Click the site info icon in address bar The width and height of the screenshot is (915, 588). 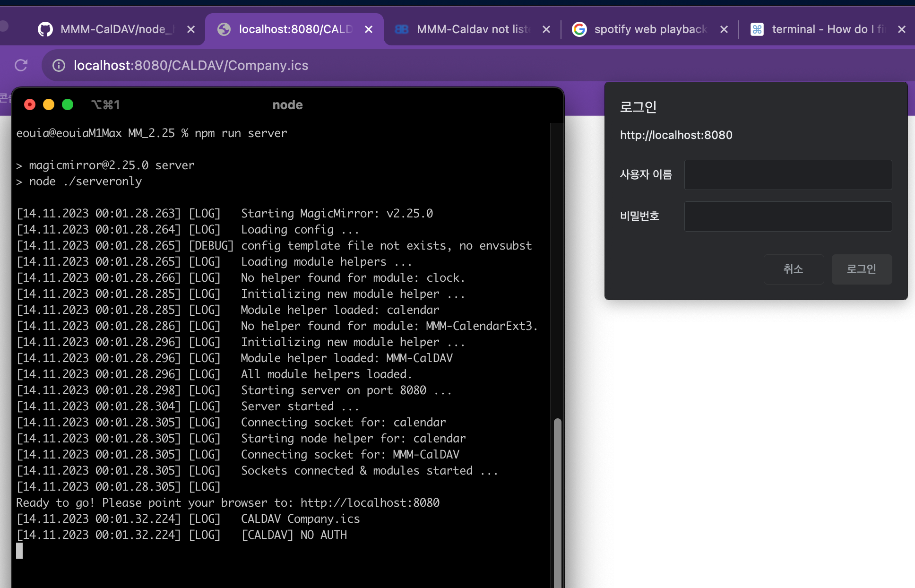click(x=59, y=65)
